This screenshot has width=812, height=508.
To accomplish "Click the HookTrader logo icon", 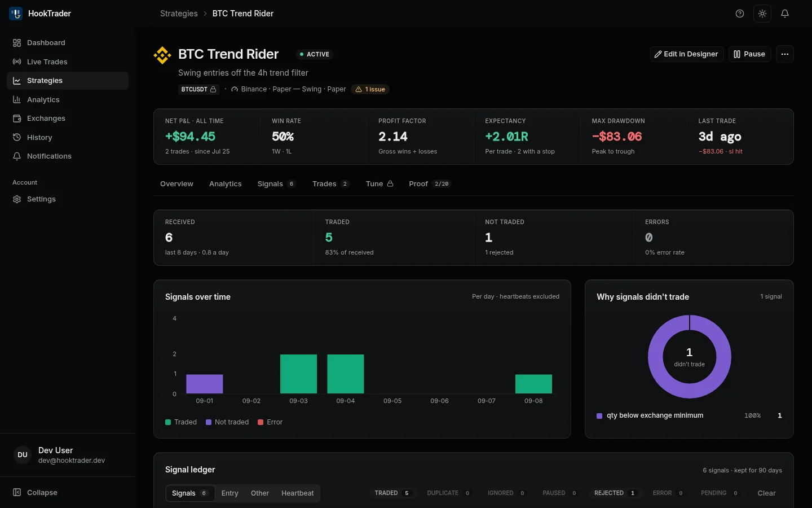I will point(16,14).
